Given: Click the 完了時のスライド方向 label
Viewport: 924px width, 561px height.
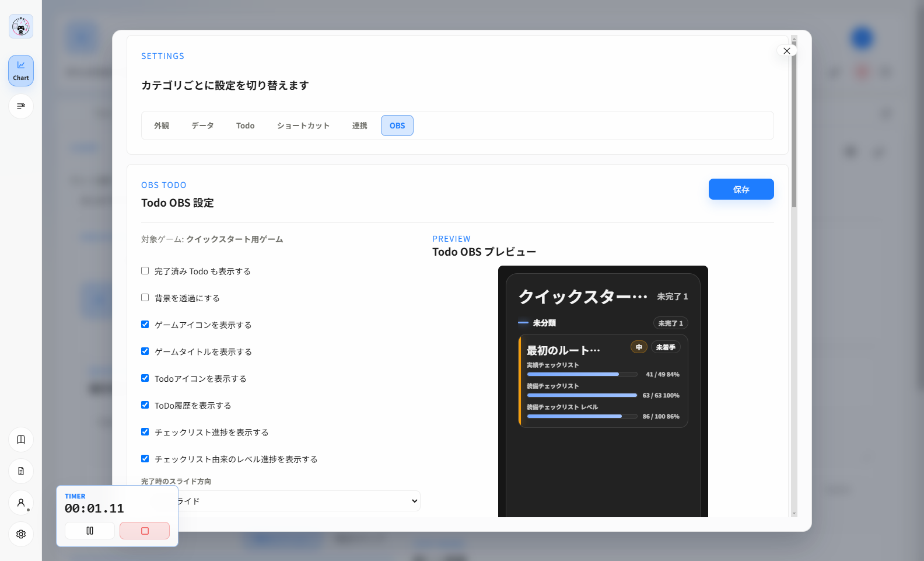Looking at the screenshot, I should click(x=176, y=482).
